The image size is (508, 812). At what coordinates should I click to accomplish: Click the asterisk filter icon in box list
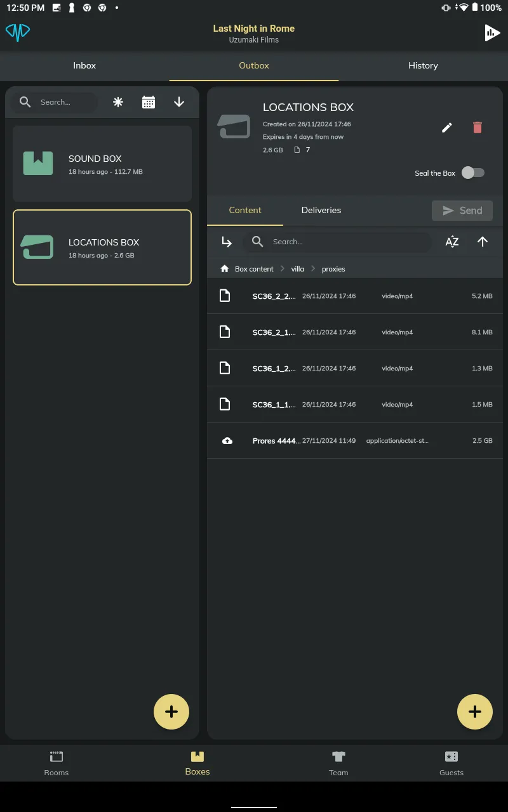point(118,102)
